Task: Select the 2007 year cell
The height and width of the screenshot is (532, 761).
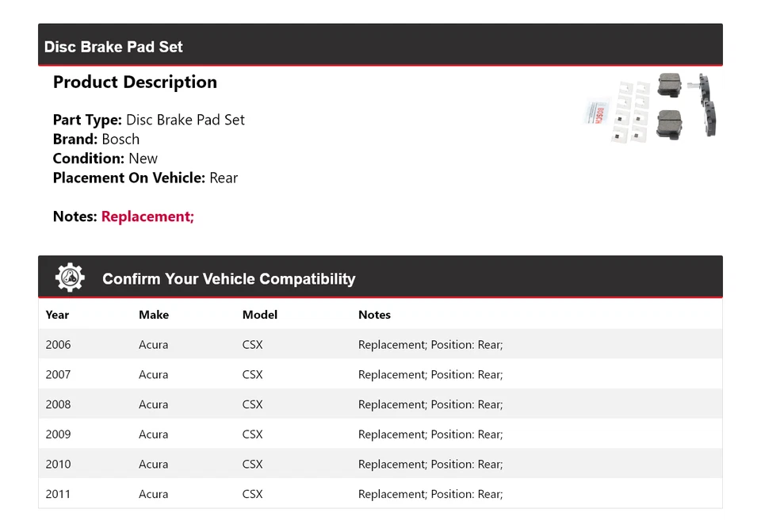Action: pyautogui.click(x=58, y=374)
